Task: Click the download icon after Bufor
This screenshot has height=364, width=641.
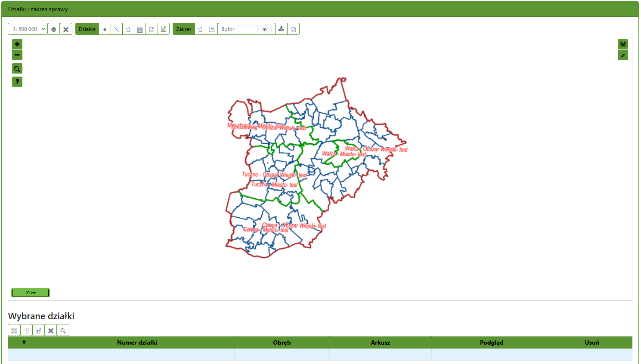Action: tap(281, 29)
